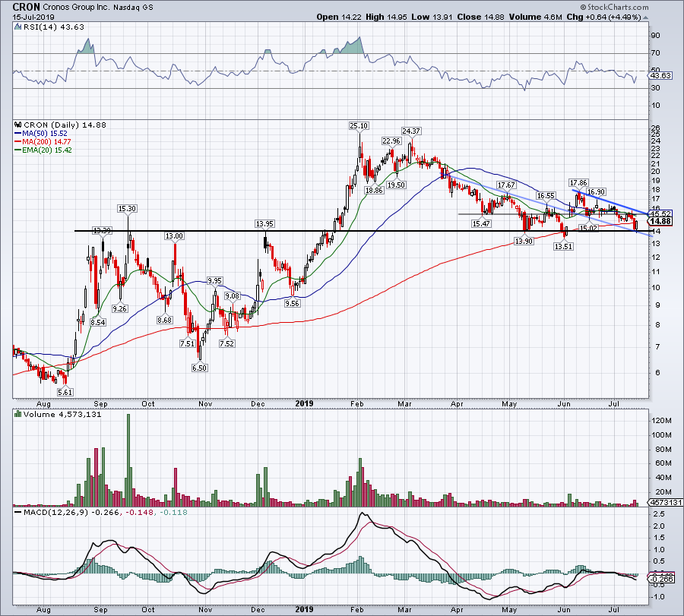Click the 15-Jul-2019 chart date
The width and height of the screenshot is (684, 616).
[33, 17]
